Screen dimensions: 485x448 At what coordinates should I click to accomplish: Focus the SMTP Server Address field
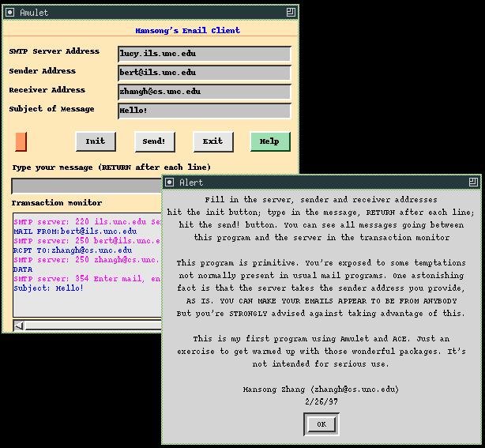point(204,54)
